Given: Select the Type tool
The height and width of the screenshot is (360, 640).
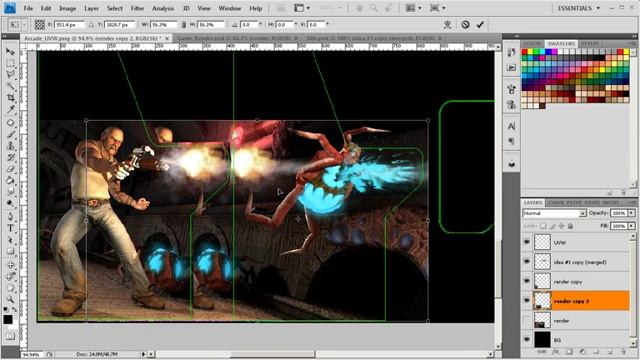Looking at the screenshot, I should tap(10, 228).
